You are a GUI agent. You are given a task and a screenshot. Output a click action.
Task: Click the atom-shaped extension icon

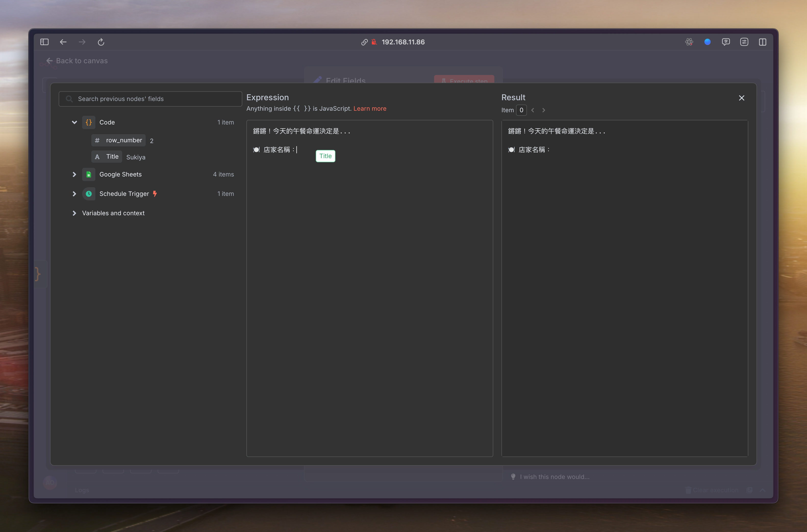pyautogui.click(x=689, y=42)
